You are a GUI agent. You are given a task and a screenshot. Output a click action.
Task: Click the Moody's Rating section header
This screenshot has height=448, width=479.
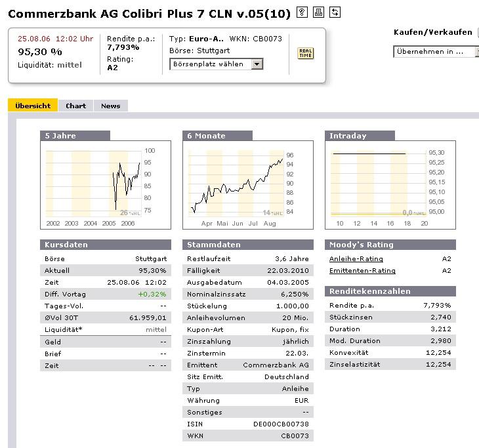390,245
